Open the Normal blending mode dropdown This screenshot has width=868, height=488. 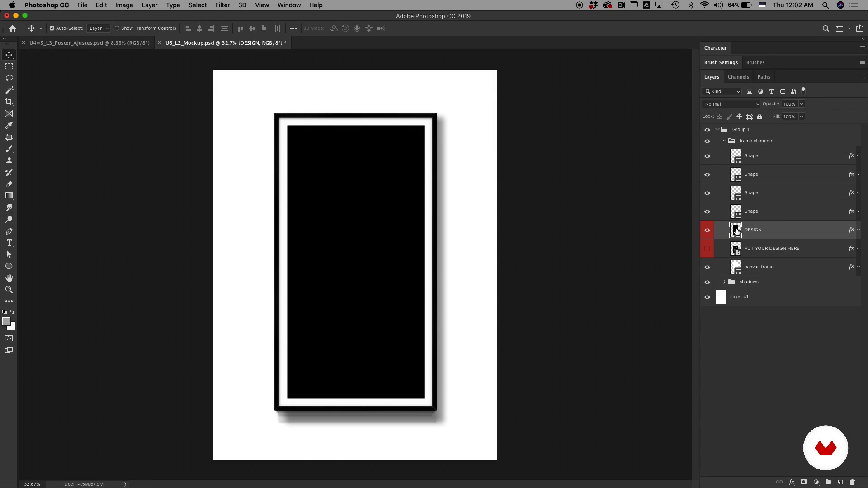(x=731, y=104)
